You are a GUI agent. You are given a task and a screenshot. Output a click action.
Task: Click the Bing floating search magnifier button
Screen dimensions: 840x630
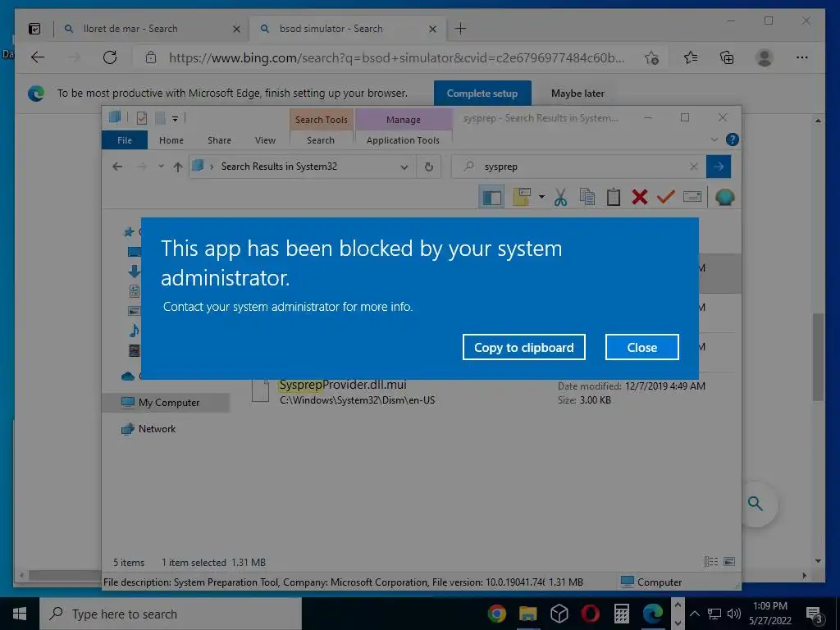(756, 504)
